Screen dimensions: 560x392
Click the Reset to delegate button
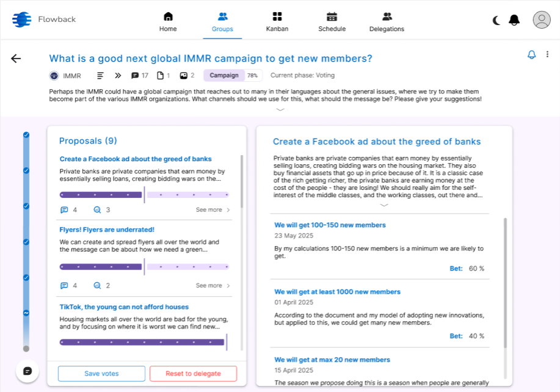click(193, 374)
